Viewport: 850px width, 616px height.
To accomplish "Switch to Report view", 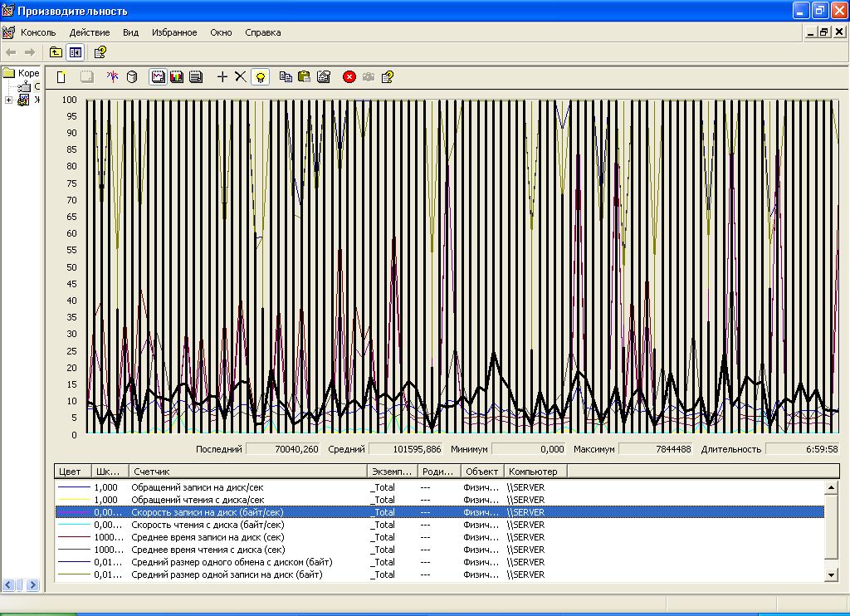I will click(x=196, y=76).
